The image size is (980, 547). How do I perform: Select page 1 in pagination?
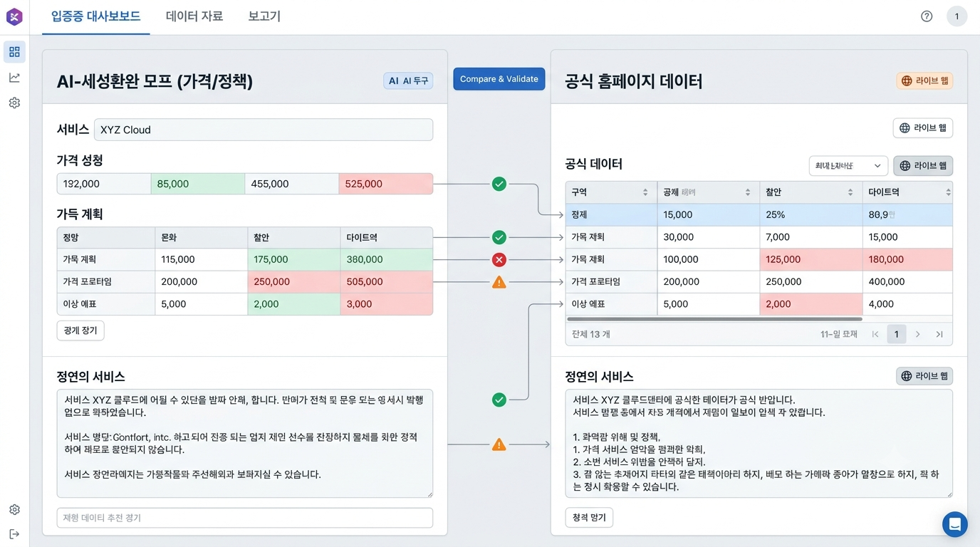[x=897, y=334]
